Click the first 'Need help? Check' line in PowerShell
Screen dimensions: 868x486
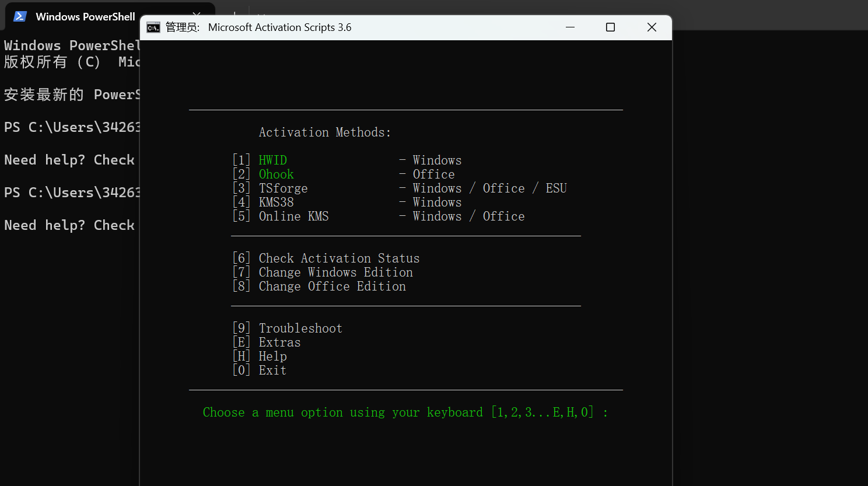pos(69,160)
